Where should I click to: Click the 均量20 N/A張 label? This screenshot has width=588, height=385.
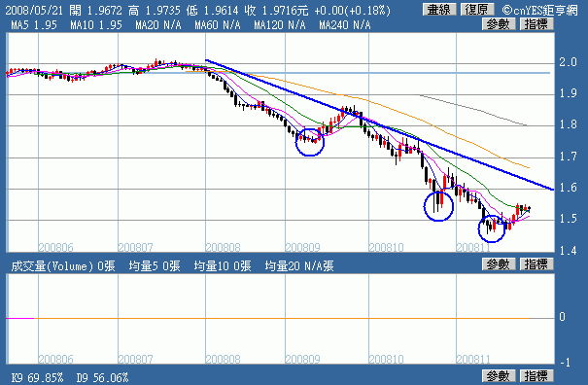coord(299,266)
